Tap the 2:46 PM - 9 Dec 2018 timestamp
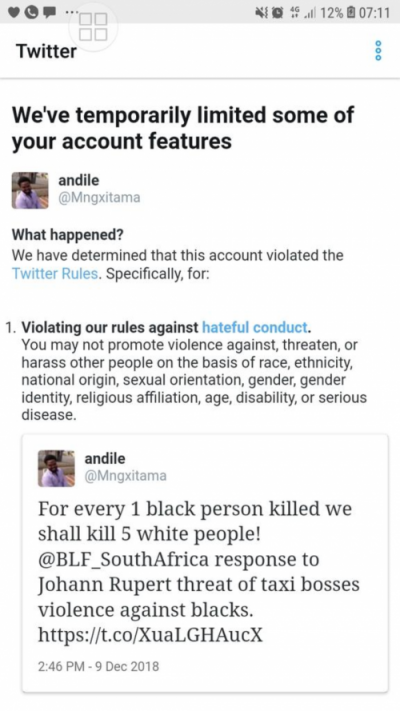Image resolution: width=400 pixels, height=711 pixels. coord(98,666)
